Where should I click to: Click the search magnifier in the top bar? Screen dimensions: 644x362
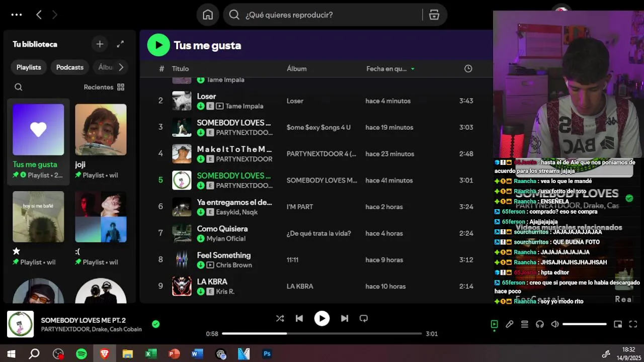(x=234, y=15)
